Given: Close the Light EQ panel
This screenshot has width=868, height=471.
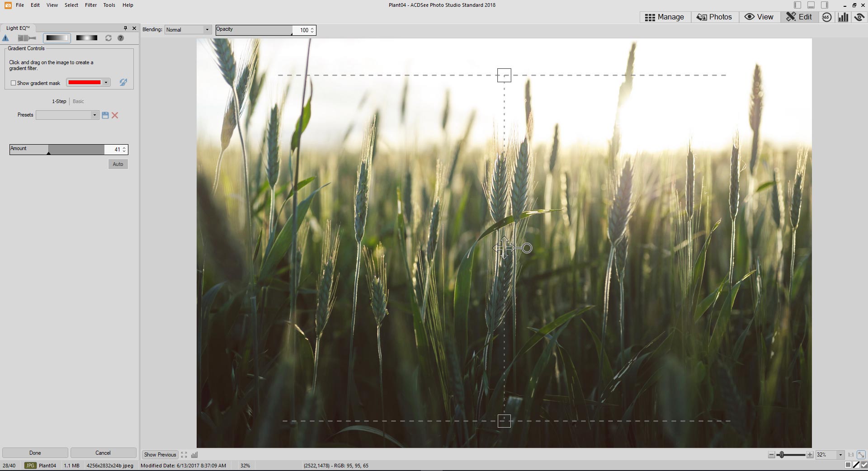Looking at the screenshot, I should click(x=134, y=28).
